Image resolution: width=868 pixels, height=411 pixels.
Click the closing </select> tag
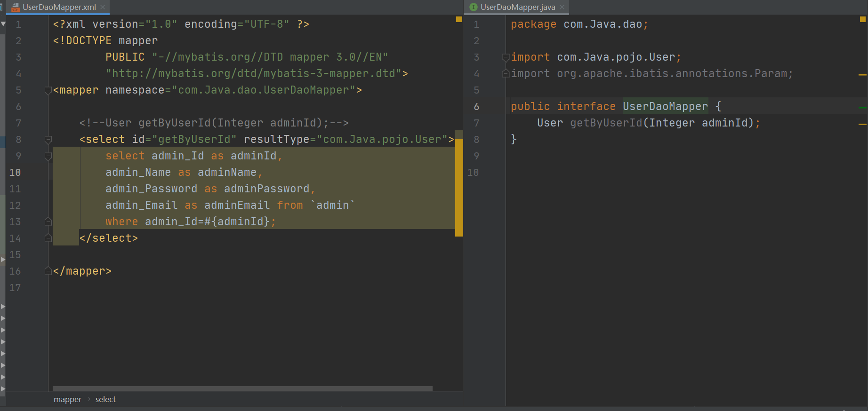109,238
